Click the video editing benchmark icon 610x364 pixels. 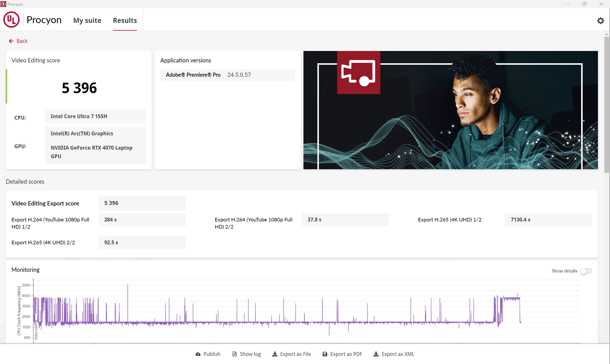[x=359, y=73]
